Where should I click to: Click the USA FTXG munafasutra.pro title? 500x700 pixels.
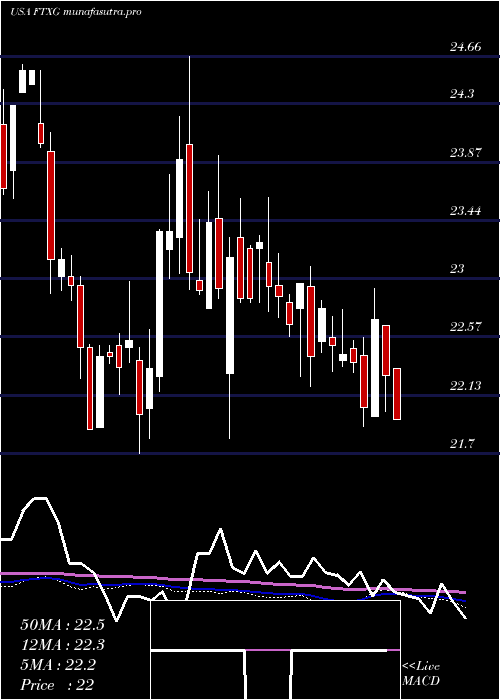tap(75, 12)
